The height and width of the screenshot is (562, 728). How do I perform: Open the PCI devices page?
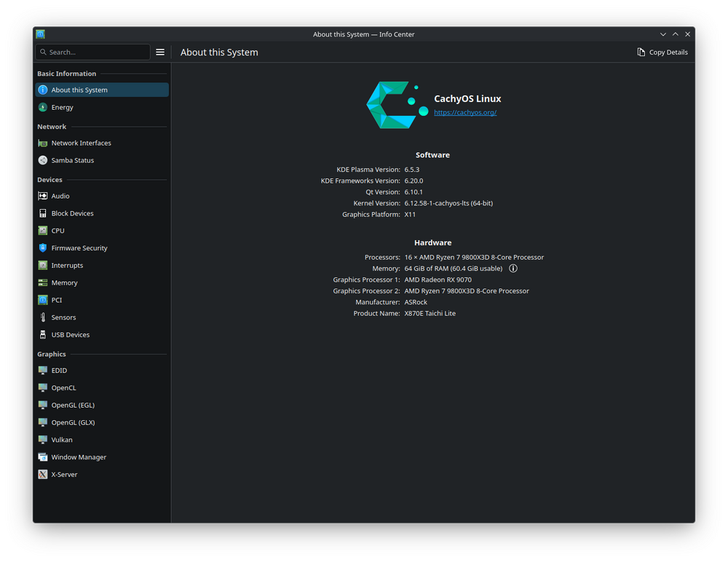(x=57, y=300)
